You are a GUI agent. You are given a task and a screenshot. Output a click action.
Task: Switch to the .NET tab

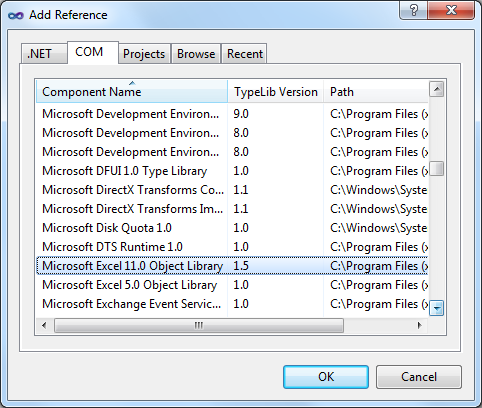[x=44, y=53]
